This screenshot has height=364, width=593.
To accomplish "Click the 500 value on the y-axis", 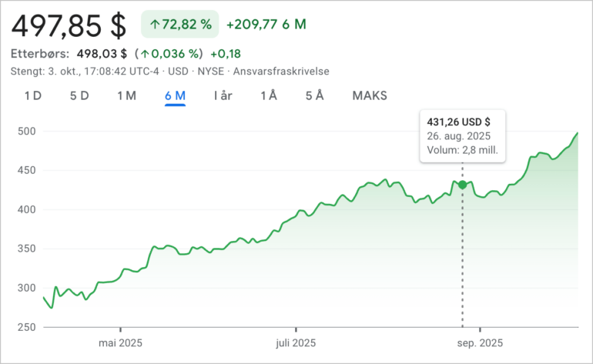I will (25, 132).
